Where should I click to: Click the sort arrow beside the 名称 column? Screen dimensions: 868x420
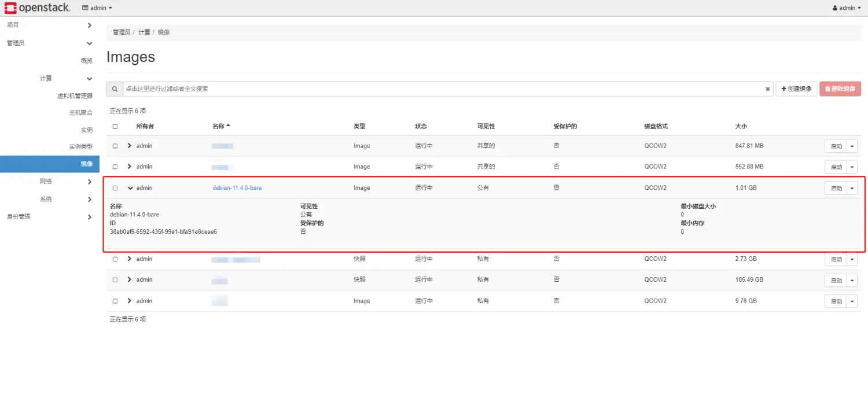pos(228,126)
